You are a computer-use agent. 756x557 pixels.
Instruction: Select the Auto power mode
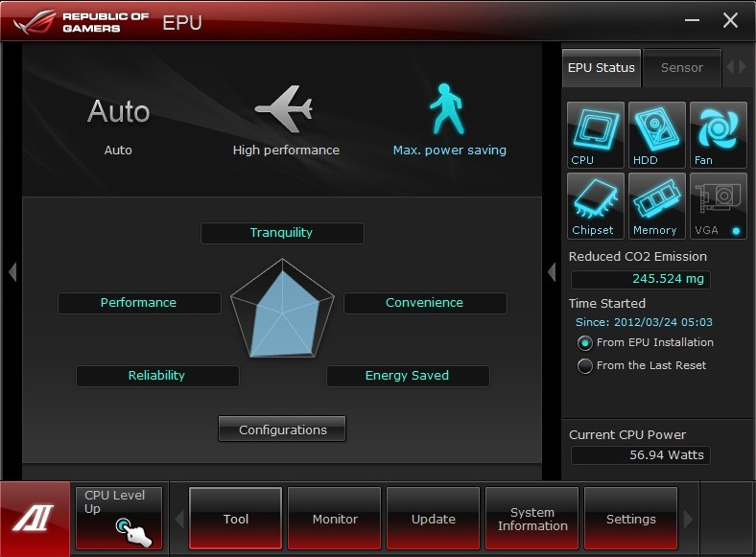click(x=118, y=127)
